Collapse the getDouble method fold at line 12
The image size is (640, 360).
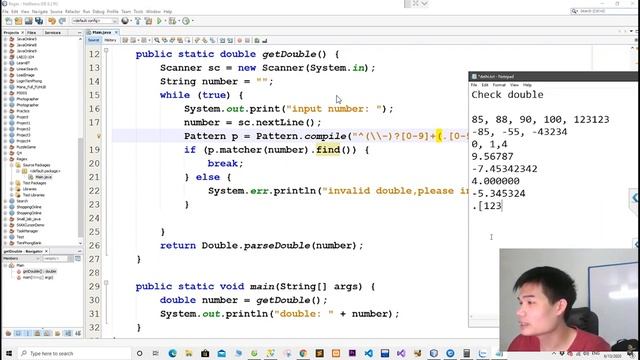(x=106, y=51)
